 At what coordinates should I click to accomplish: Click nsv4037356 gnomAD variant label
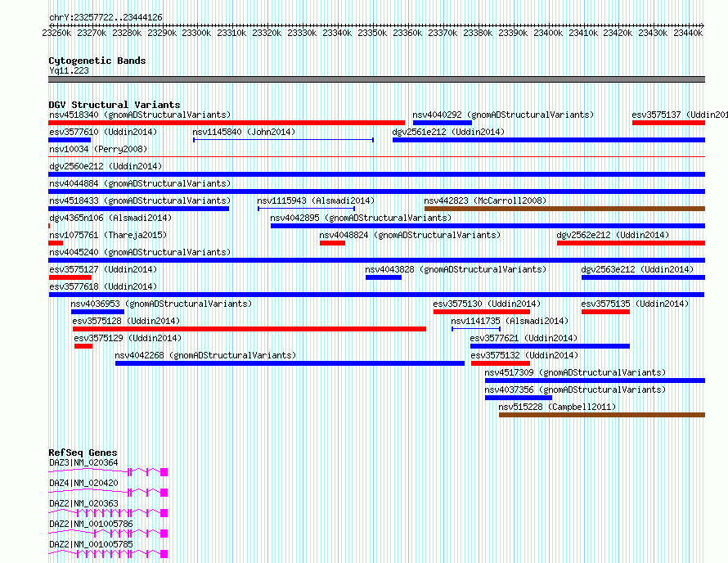coord(575,390)
